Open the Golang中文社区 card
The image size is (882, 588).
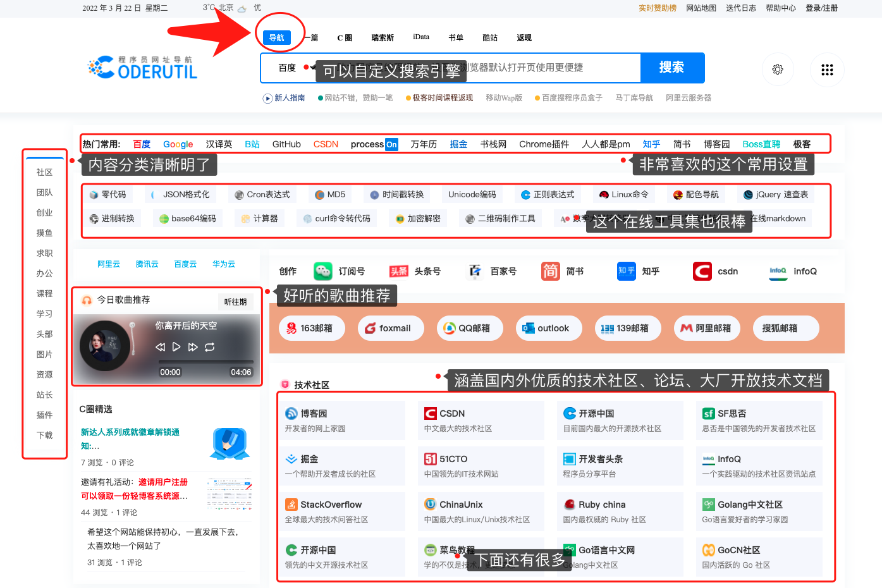[759, 511]
